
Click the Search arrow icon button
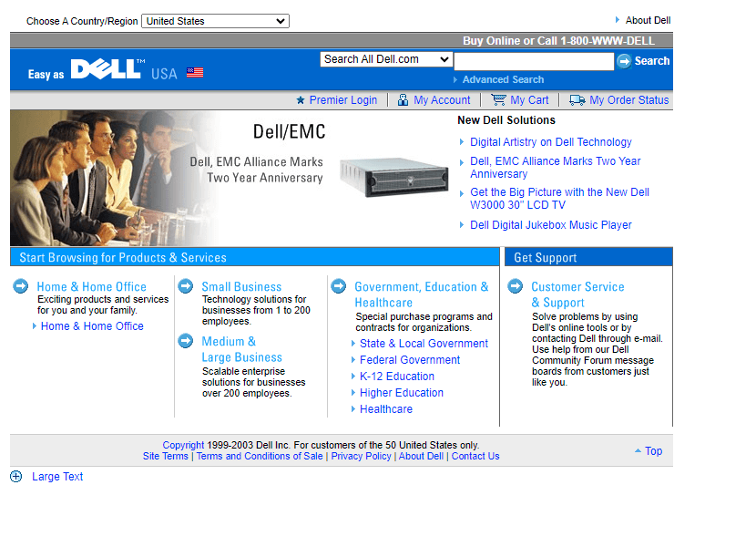coord(624,61)
